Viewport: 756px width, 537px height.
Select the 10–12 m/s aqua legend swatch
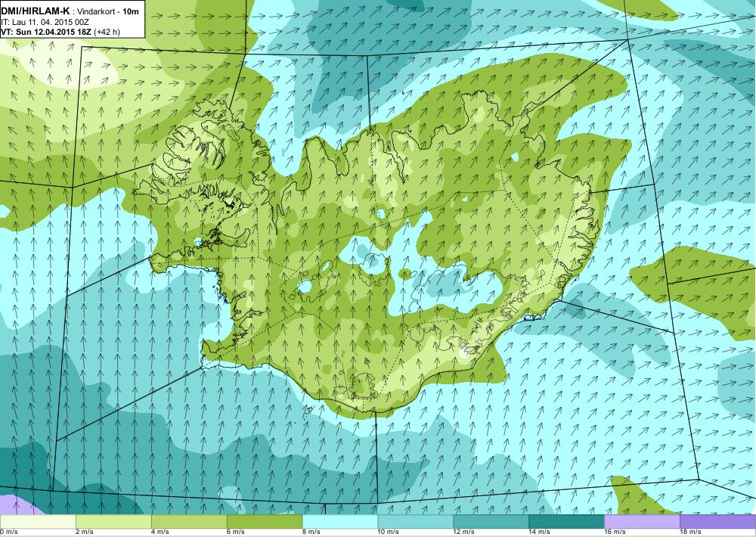tap(416, 522)
